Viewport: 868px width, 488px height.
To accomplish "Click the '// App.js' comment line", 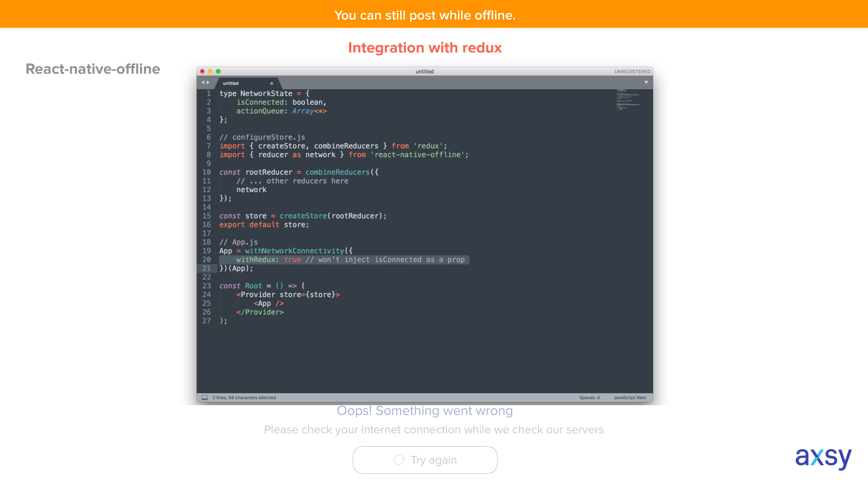I will [x=238, y=242].
